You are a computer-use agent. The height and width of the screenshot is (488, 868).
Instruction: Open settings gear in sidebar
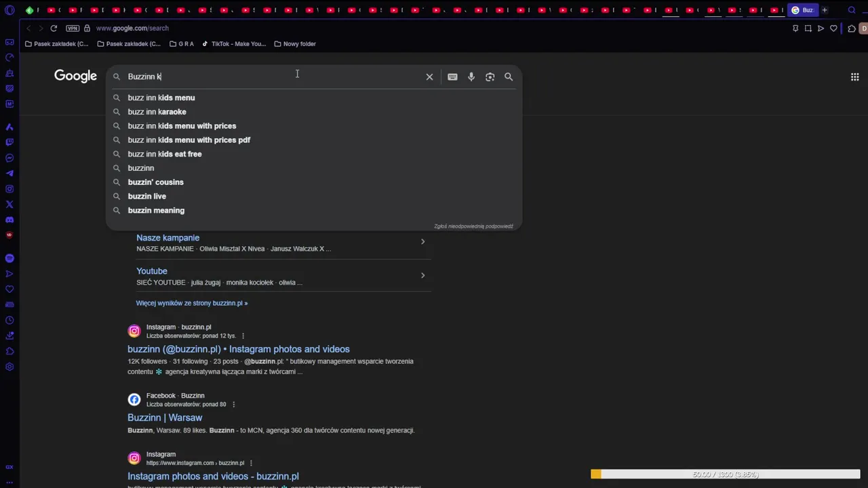pos(9,367)
